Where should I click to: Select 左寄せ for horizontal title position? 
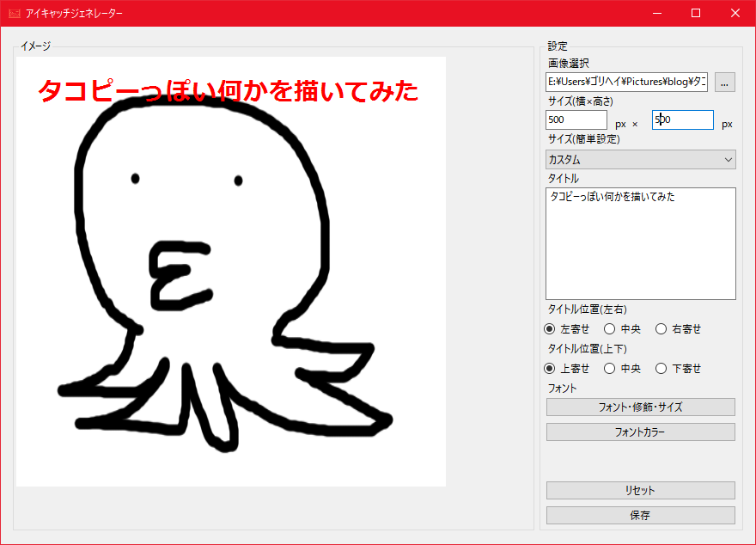[x=566, y=329]
